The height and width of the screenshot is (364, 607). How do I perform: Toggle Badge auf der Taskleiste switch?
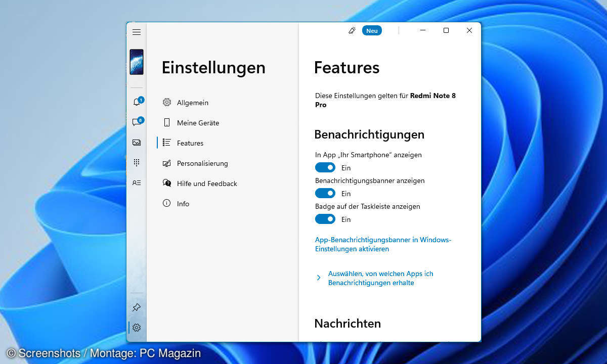coord(325,219)
